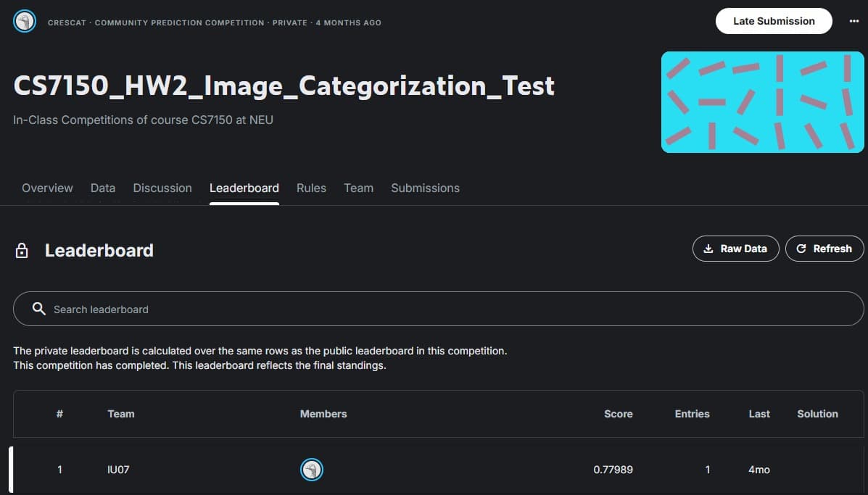Screen dimensions: 868x495
Task: Click the Entries column header
Action: click(692, 414)
